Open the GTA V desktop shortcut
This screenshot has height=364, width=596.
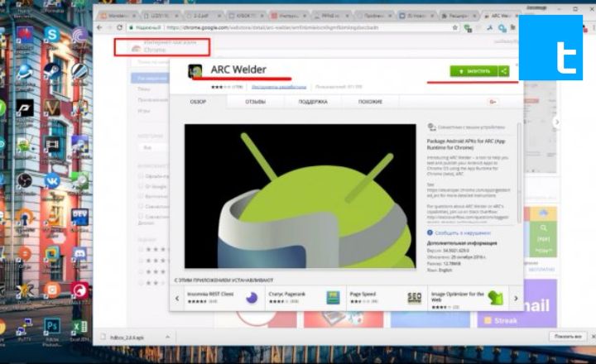click(x=51, y=109)
